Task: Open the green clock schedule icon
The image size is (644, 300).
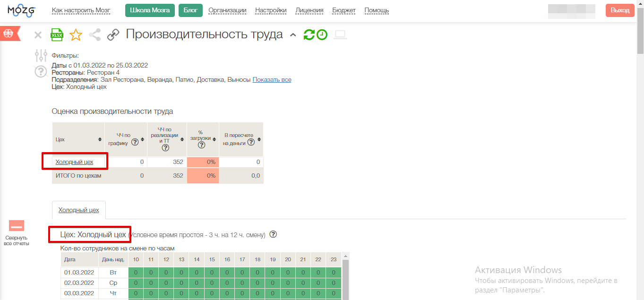Action: (x=322, y=34)
